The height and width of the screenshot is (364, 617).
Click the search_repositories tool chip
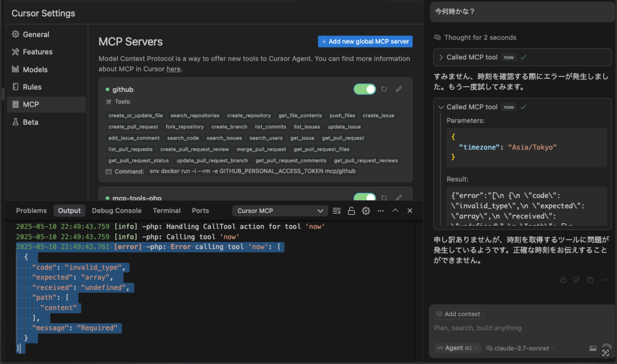pos(195,115)
